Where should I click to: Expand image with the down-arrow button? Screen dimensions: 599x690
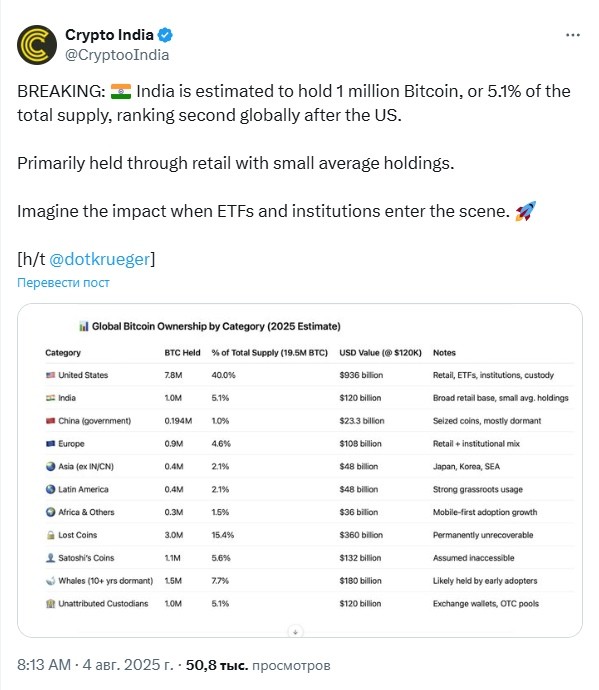295,632
